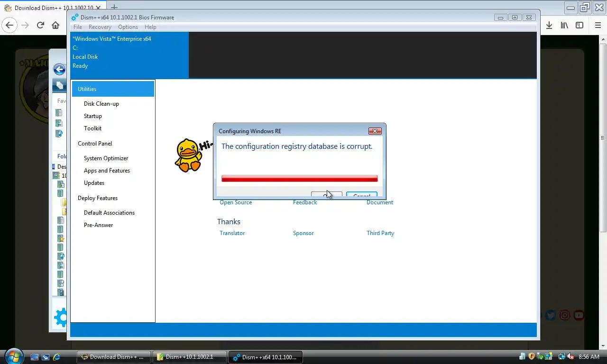Reload the browser page
Screen dimensions: 607x364
point(40,25)
